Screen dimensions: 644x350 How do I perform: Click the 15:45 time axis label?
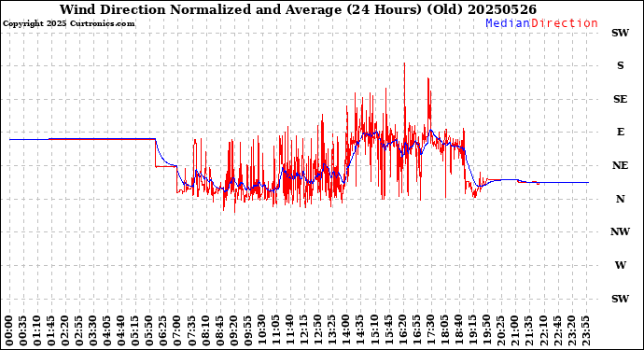388,331
